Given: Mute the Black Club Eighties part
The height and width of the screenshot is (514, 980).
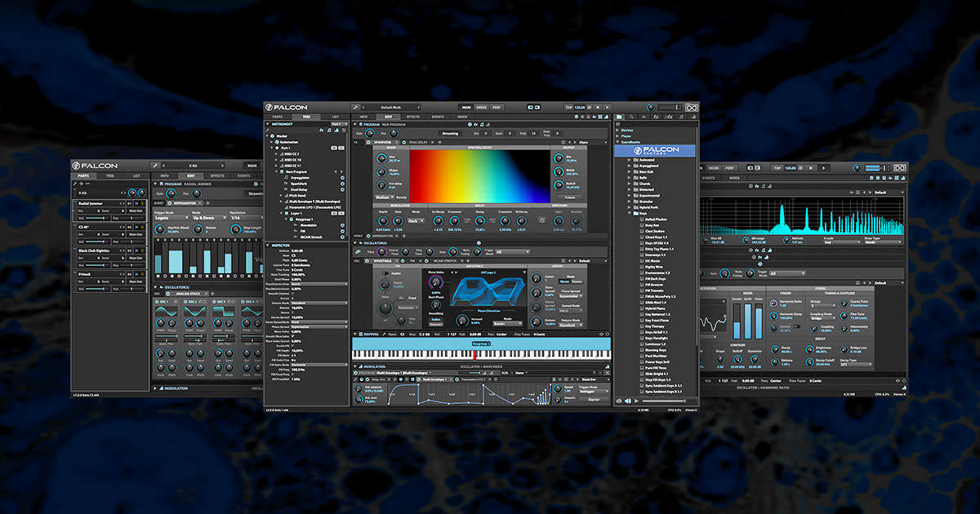Looking at the screenshot, I should pos(136,250).
